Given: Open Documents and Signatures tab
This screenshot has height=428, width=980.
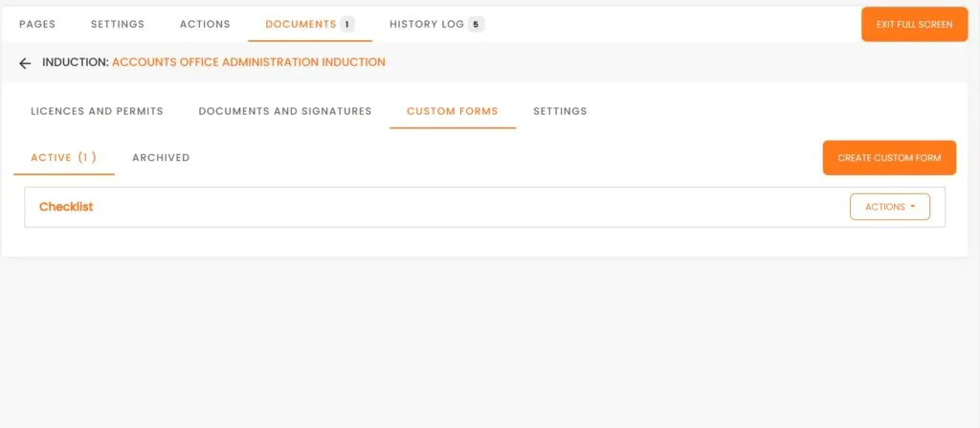Looking at the screenshot, I should pyautogui.click(x=285, y=111).
